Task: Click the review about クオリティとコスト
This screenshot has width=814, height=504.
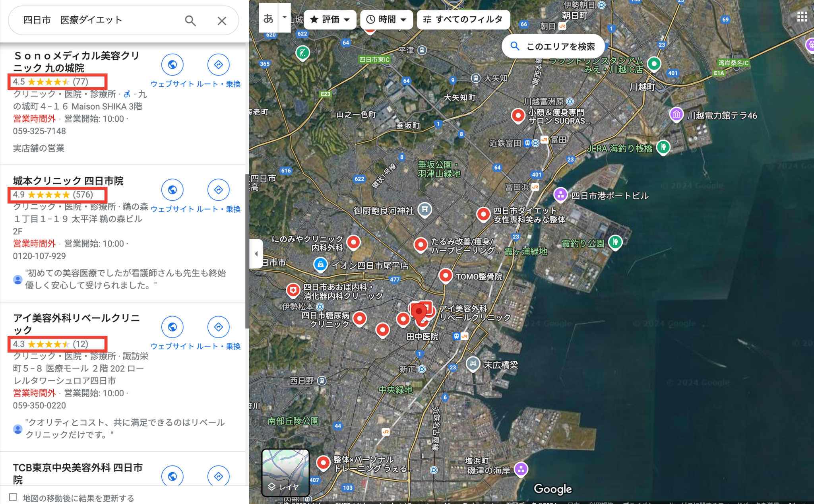Action: point(125,428)
